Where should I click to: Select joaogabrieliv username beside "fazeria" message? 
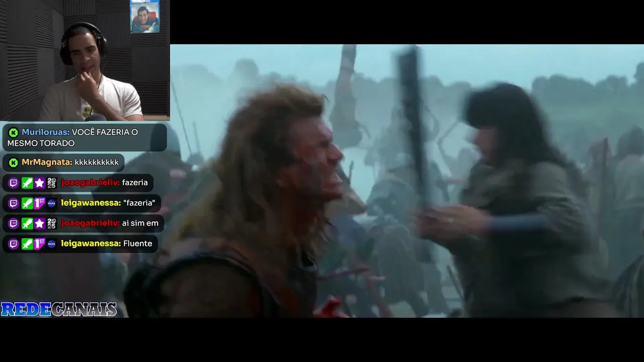pos(90,183)
